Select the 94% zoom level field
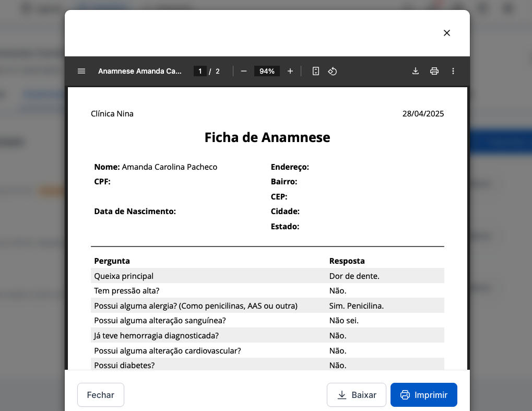 click(267, 71)
